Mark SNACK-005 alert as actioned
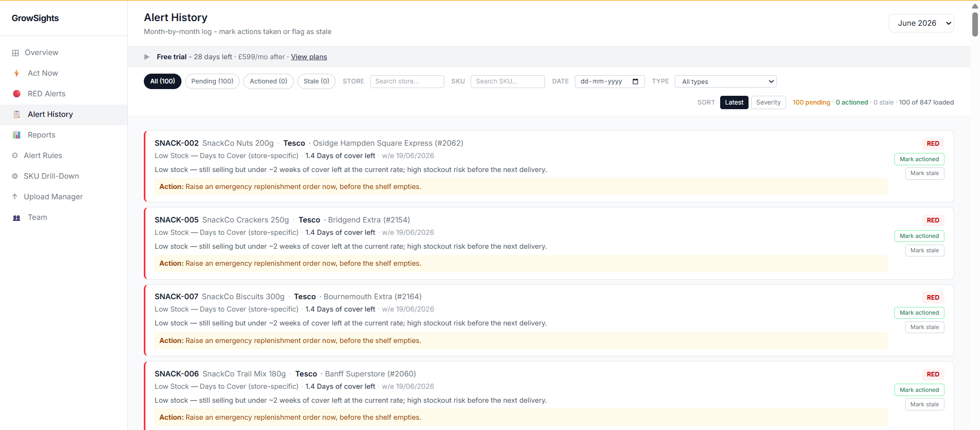 click(x=919, y=236)
